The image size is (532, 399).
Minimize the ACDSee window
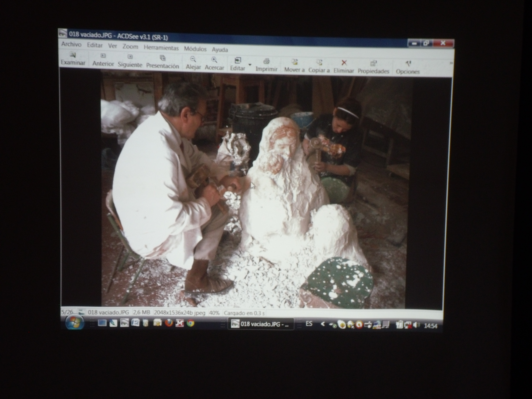tap(414, 44)
